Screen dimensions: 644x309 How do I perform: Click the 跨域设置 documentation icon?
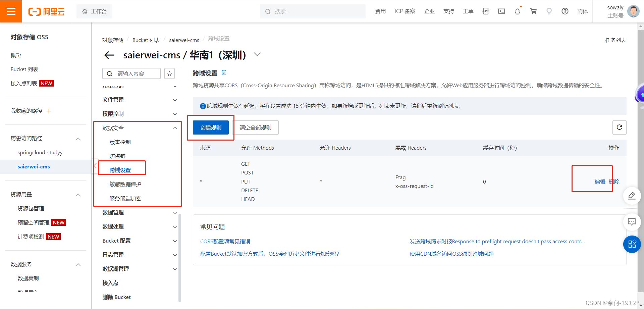click(224, 73)
